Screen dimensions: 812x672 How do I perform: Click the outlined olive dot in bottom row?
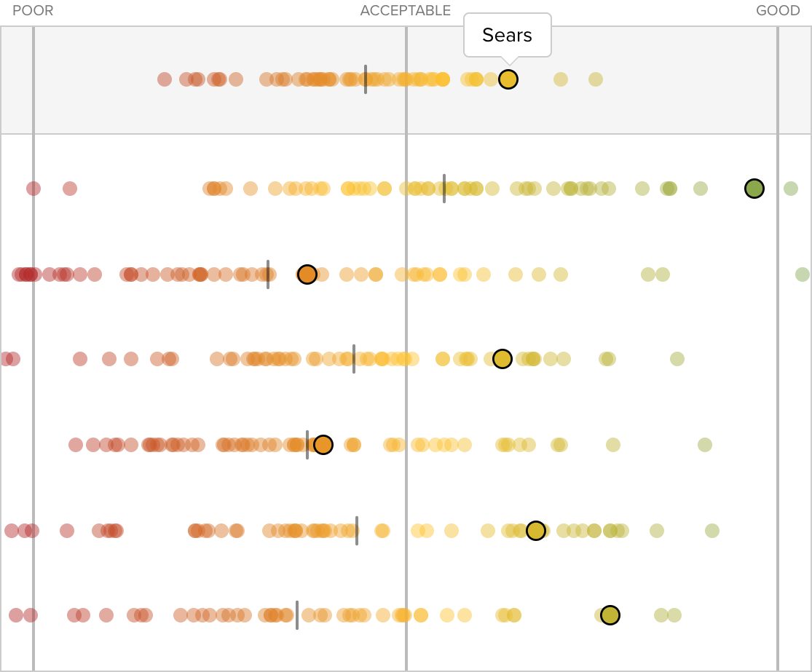click(x=610, y=615)
